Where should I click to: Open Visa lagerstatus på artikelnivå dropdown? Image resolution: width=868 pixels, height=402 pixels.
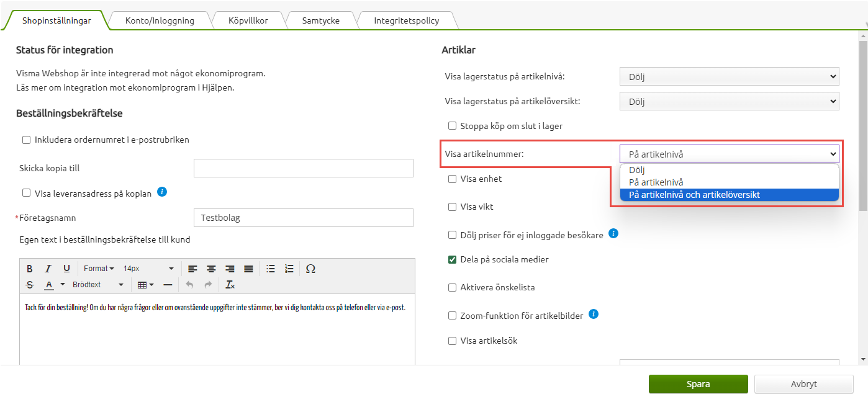click(x=729, y=76)
